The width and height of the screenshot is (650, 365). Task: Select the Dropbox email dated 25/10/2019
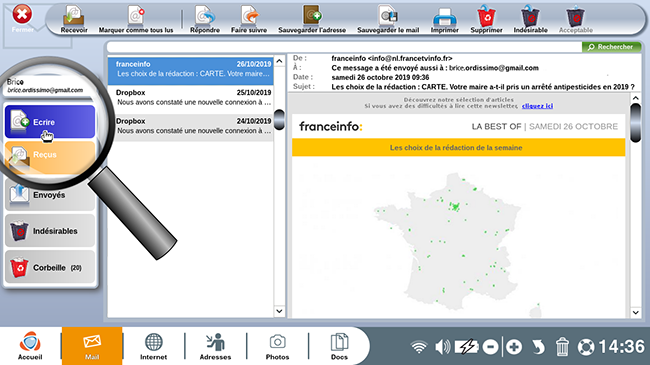tap(191, 100)
